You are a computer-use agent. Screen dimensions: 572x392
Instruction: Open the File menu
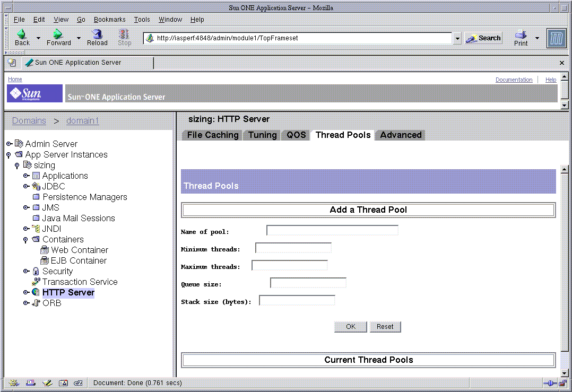19,20
